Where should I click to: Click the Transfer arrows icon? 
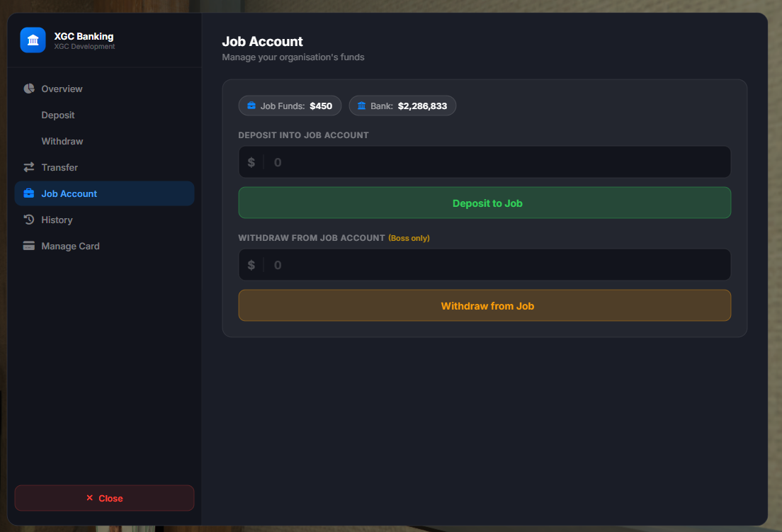pyautogui.click(x=29, y=167)
